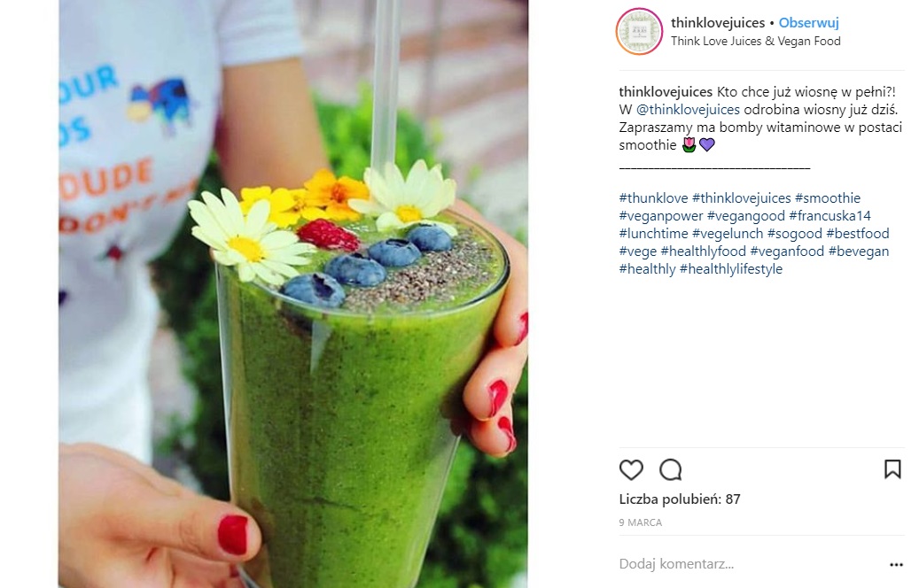Click the green smoothie post photo
This screenshot has width=919, height=588.
coord(293,294)
